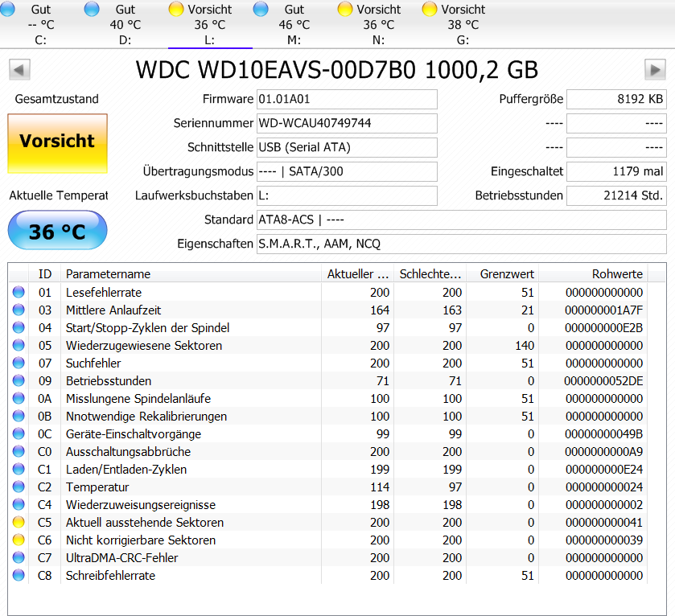
Task: Click status icon of Geräte-Einschaltvorgänge row
Action: [x=19, y=433]
